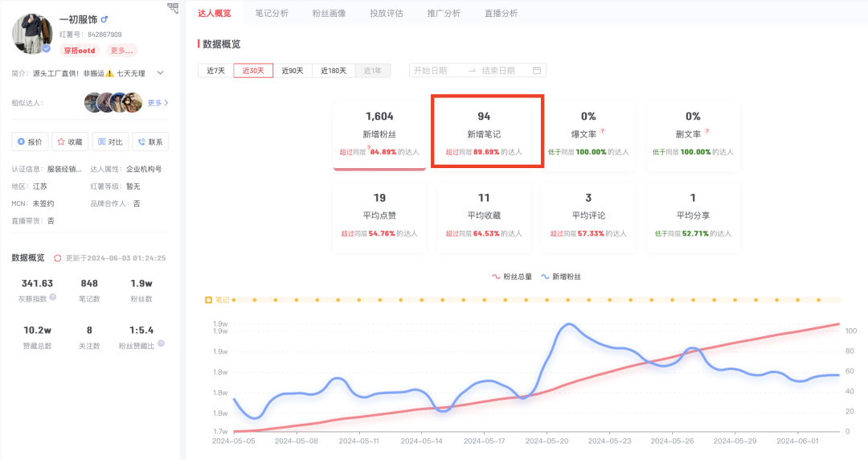Select the 近7天 time range
This screenshot has width=868, height=460.
click(215, 71)
